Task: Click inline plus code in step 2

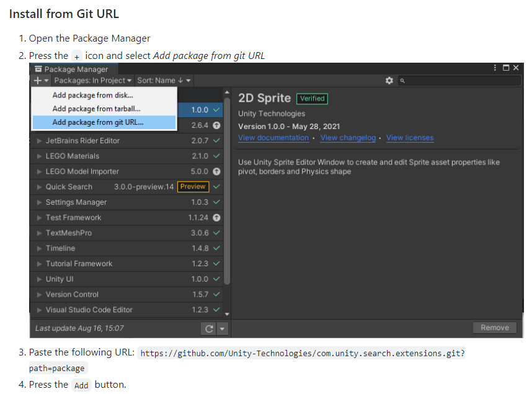Action: coord(77,56)
